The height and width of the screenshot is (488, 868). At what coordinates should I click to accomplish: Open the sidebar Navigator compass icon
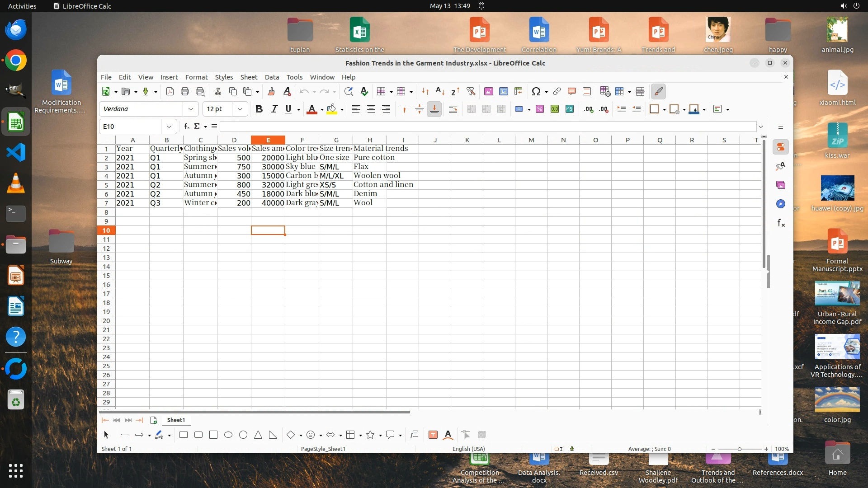coord(781,204)
